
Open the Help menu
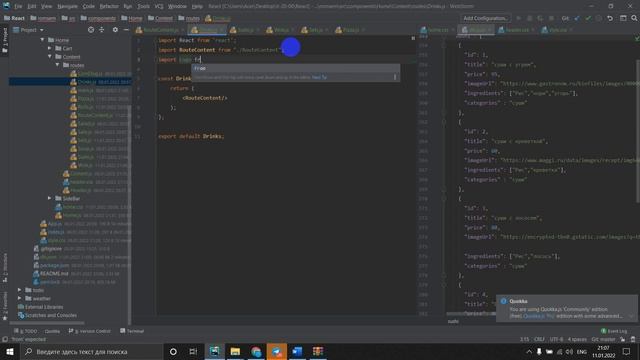click(x=197, y=7)
